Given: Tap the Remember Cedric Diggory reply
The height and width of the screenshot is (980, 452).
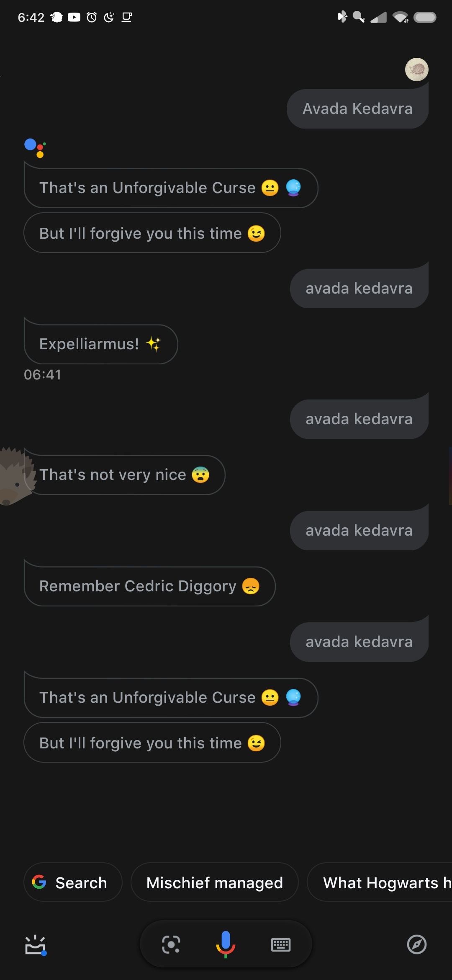Looking at the screenshot, I should [x=149, y=586].
